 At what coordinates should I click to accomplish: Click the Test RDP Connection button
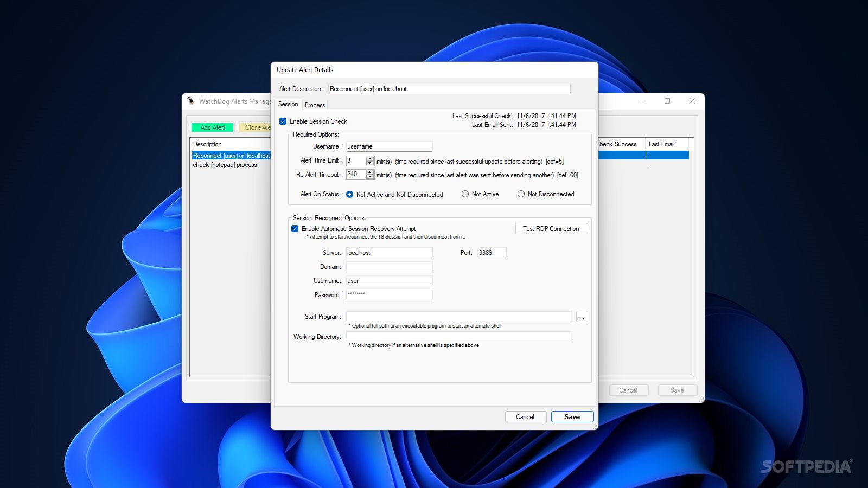(x=551, y=229)
